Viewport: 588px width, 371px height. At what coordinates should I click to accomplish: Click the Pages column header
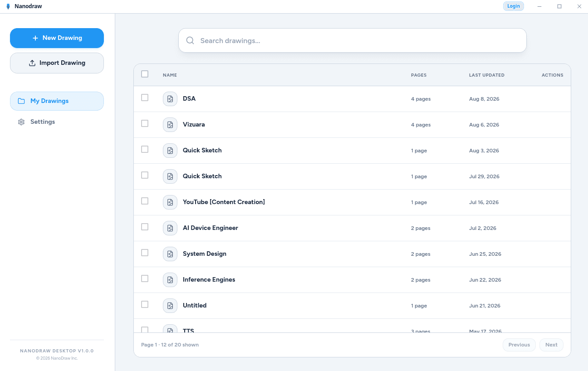(x=419, y=75)
